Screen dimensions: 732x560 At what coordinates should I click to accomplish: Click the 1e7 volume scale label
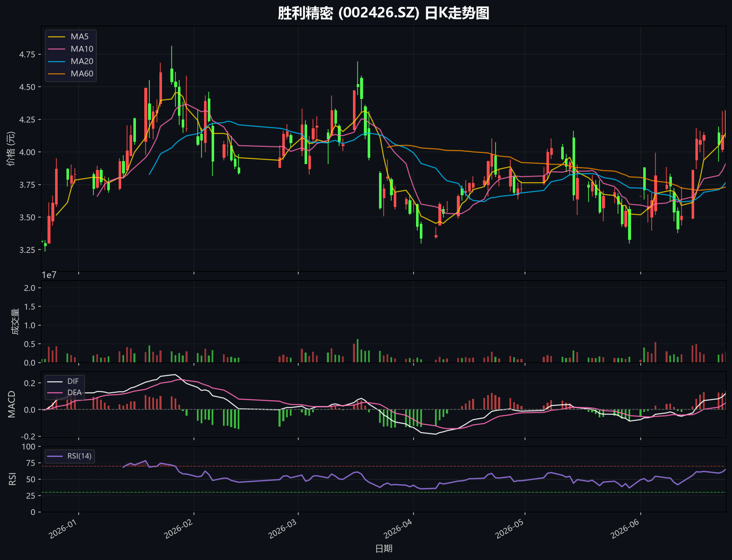click(49, 275)
